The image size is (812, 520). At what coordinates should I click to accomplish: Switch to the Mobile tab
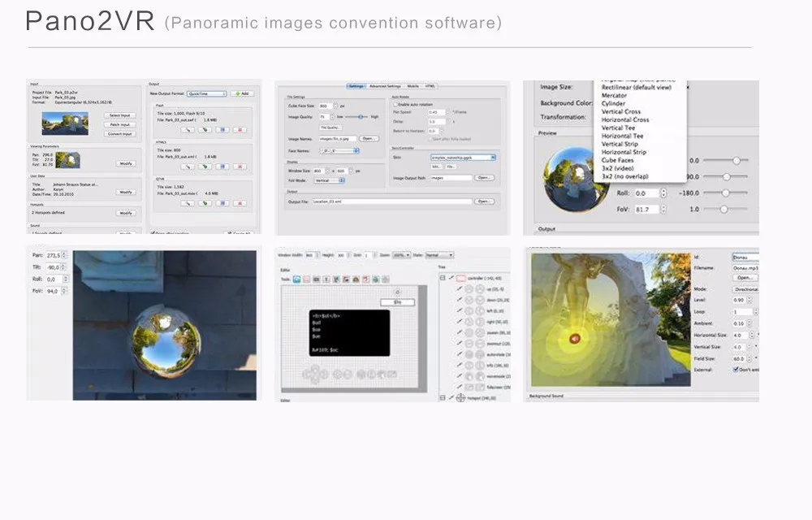pyautogui.click(x=412, y=86)
